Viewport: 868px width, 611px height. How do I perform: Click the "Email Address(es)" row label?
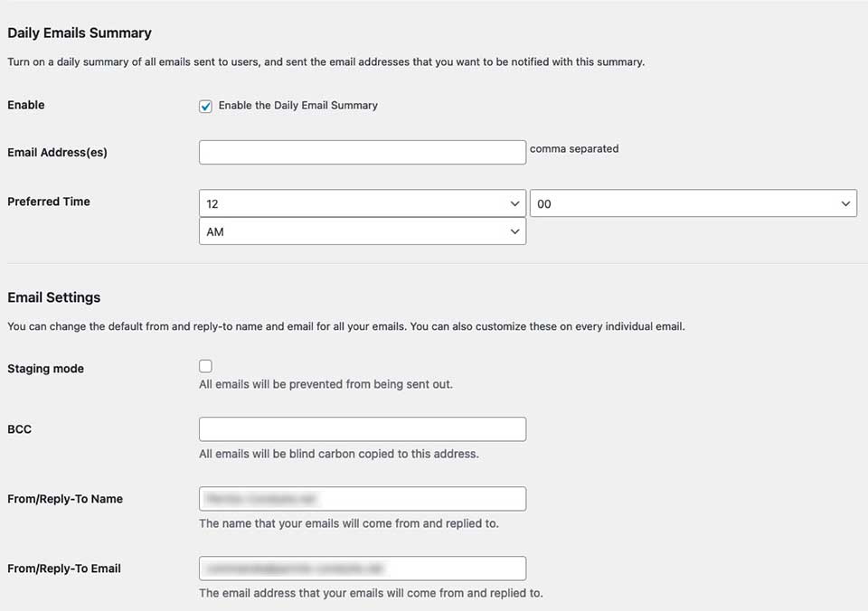(57, 153)
